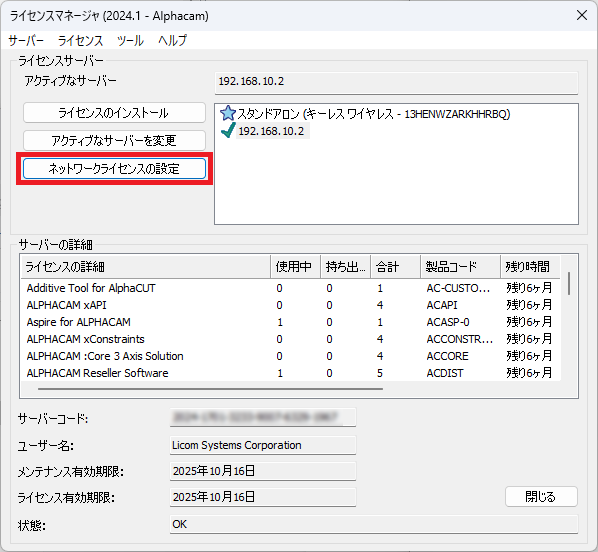Image resolution: width=598 pixels, height=552 pixels.
Task: Click the ライセンス有効期限 date field
Action: (263, 497)
